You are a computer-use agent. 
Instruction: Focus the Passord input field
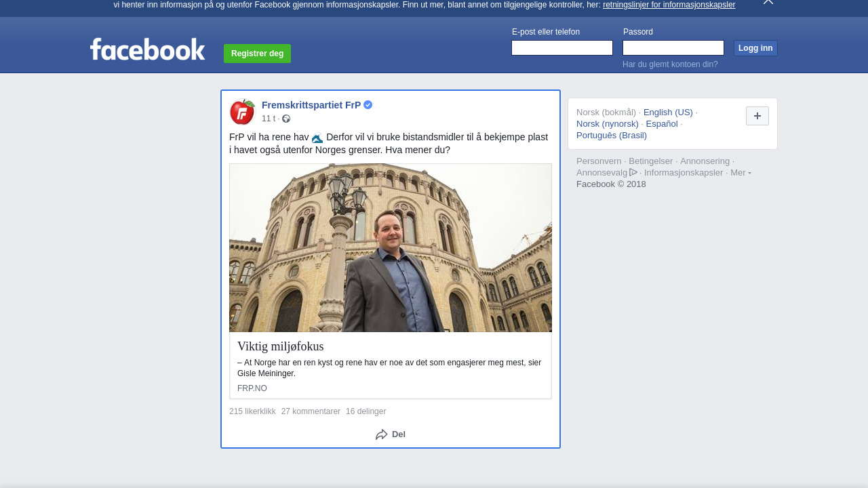tap(673, 47)
